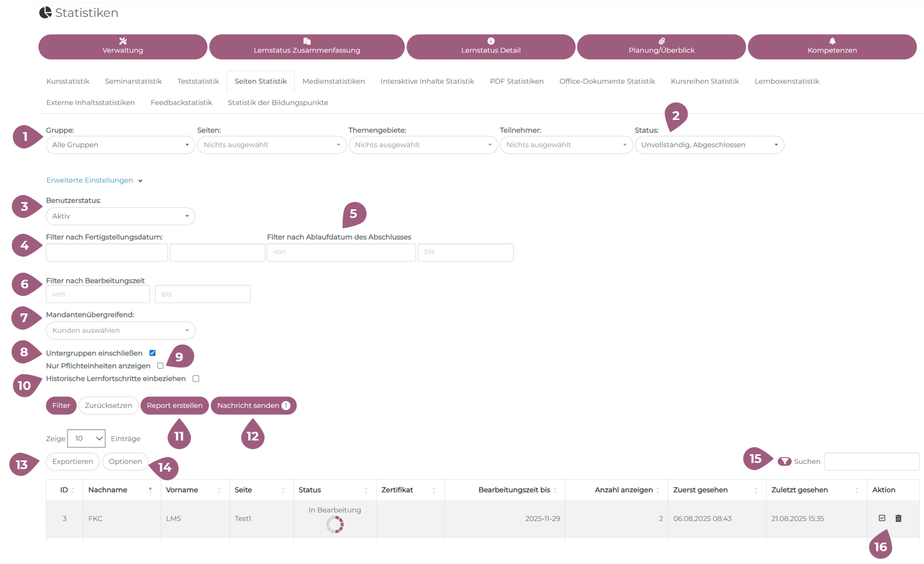The width and height of the screenshot is (924, 564).
Task: Disable Untergruppen einschließen checkbox
Action: 152,353
